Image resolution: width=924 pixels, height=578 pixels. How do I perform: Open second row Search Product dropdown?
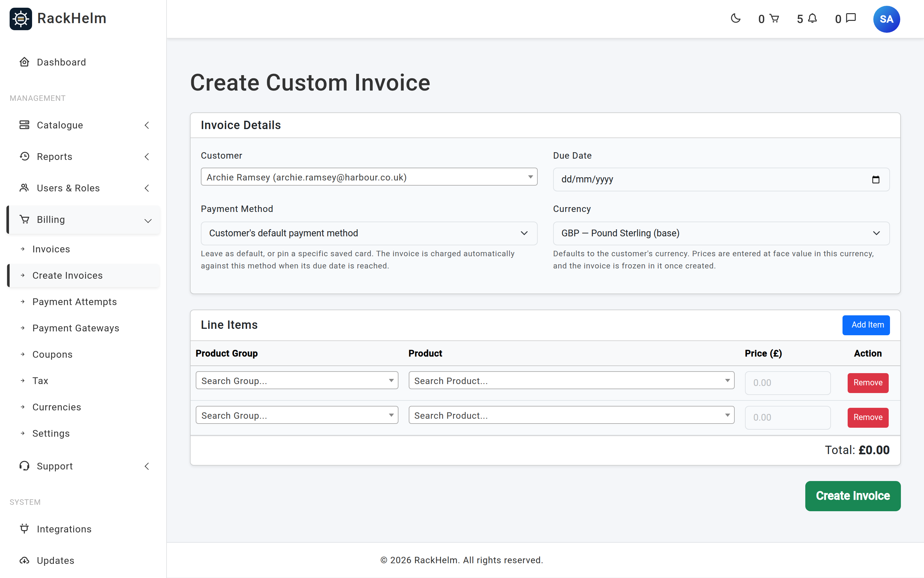point(571,416)
